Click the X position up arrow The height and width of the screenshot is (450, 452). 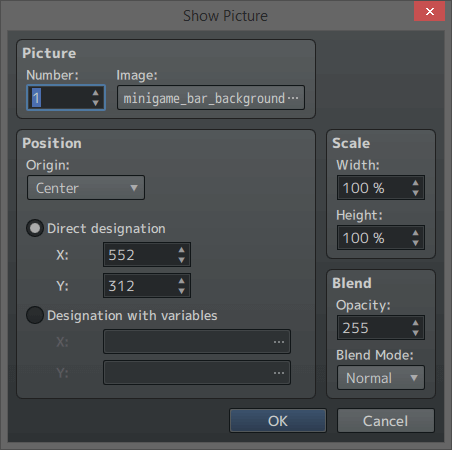(181, 250)
